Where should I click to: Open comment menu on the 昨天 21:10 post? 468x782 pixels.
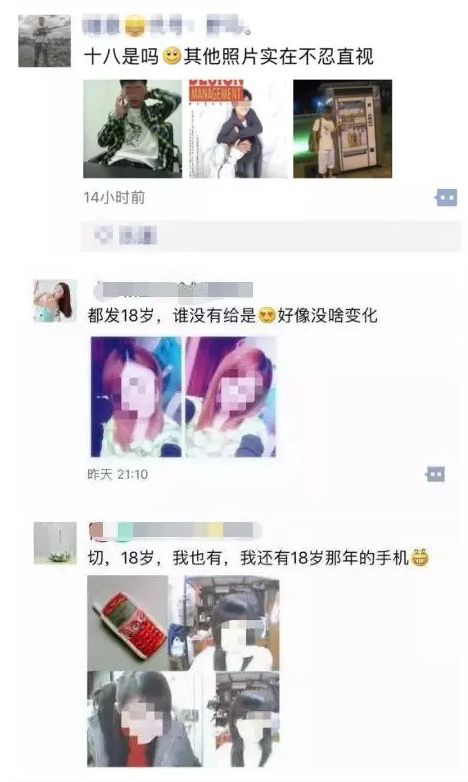435,474
